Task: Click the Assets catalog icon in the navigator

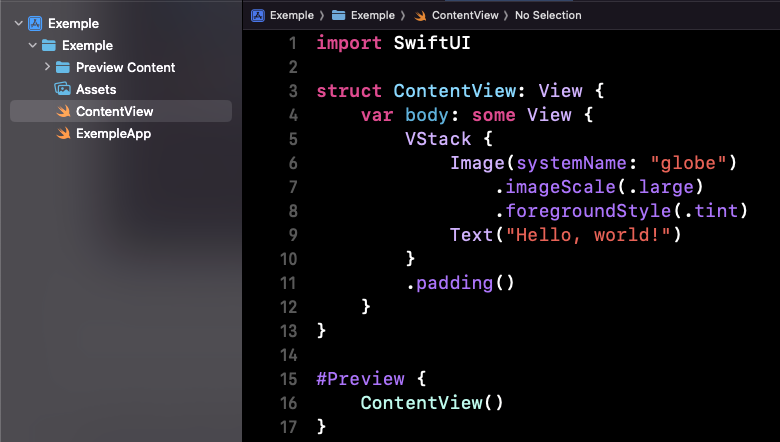Action: [x=63, y=89]
